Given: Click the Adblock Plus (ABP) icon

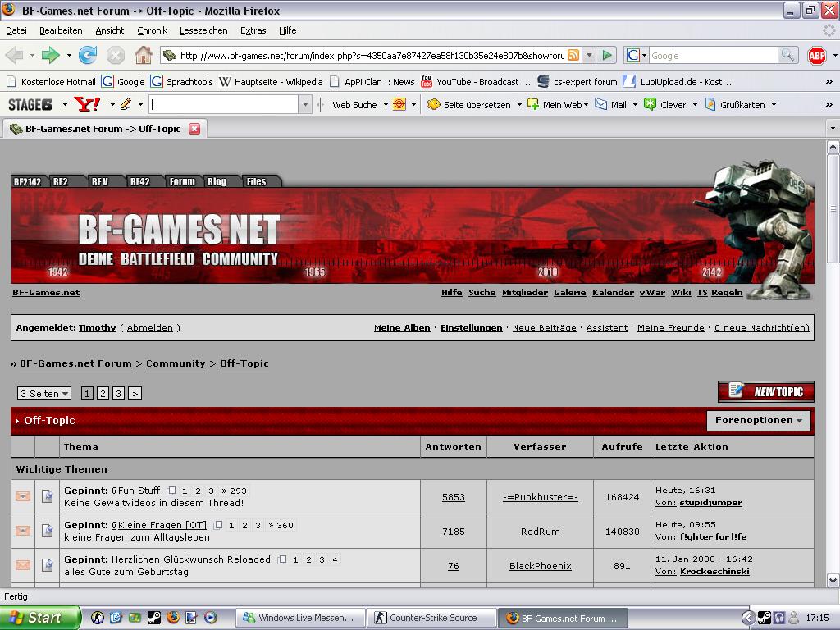Looking at the screenshot, I should 816,55.
